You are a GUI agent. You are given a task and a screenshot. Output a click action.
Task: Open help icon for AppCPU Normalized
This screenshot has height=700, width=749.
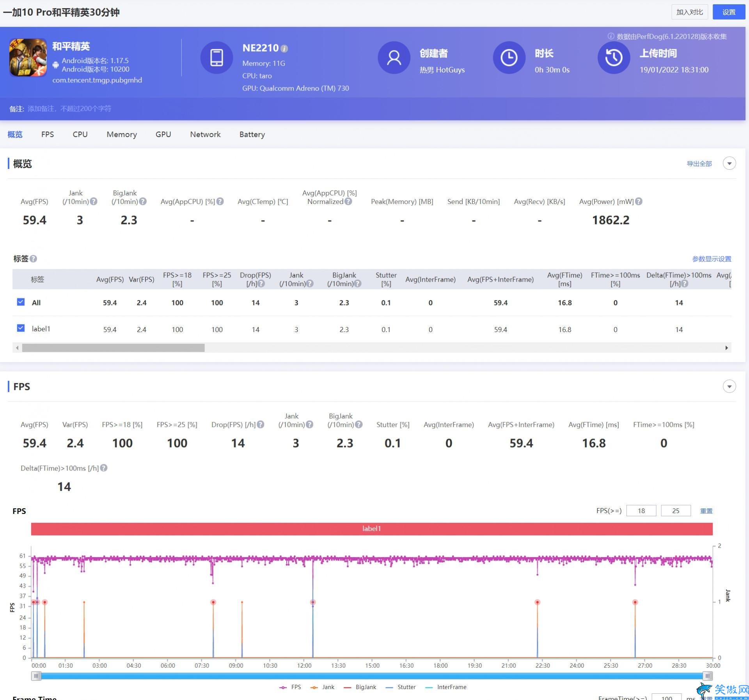click(348, 201)
